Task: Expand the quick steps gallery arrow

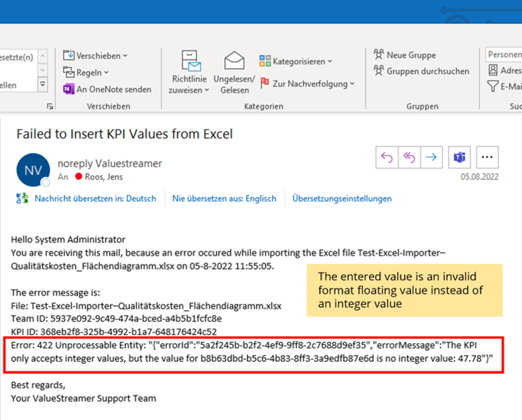Action: point(43,85)
